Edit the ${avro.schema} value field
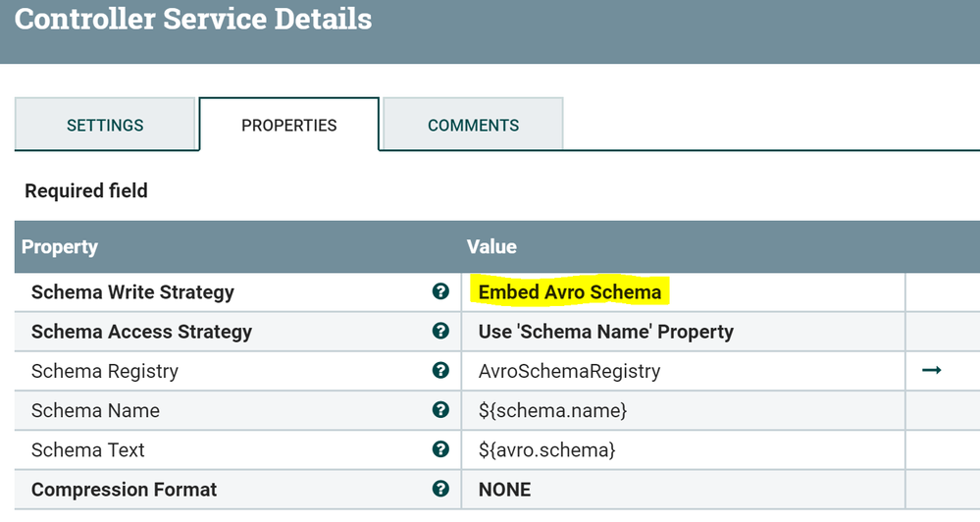 pos(546,449)
